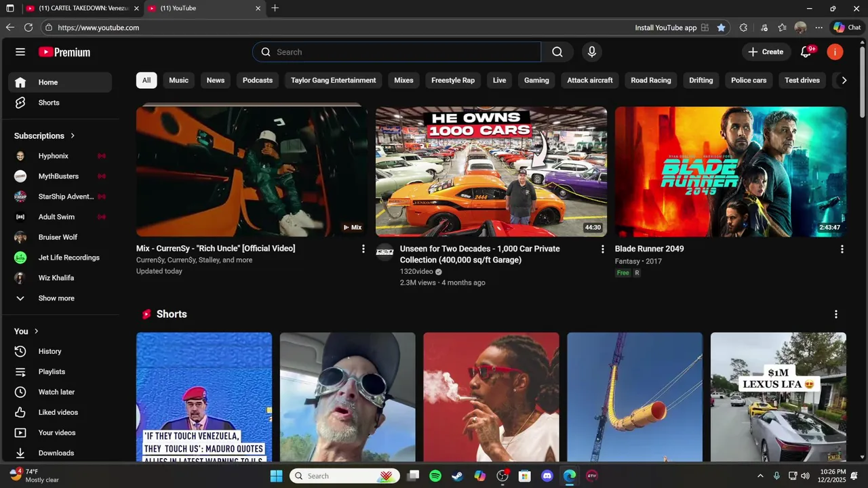Open Downloads in the sidebar
The image size is (868, 488).
pos(60,453)
